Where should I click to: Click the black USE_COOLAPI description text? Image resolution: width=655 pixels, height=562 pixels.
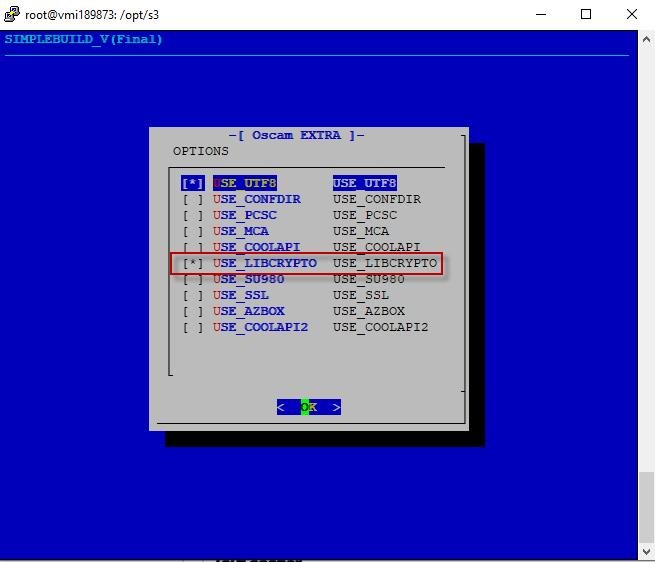pyautogui.click(x=377, y=247)
